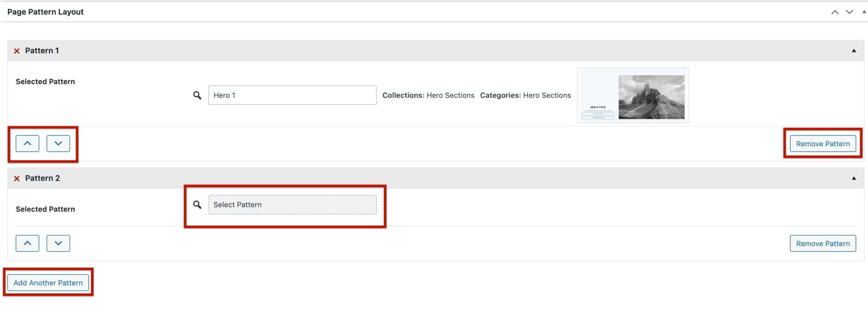Click the Pattern 1 header title
This screenshot has width=868, height=323.
point(42,51)
